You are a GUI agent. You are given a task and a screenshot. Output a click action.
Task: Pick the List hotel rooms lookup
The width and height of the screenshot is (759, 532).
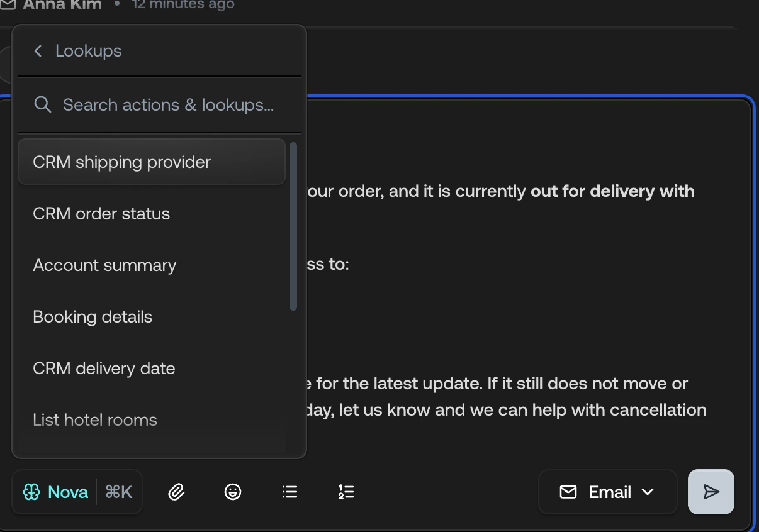(152, 420)
